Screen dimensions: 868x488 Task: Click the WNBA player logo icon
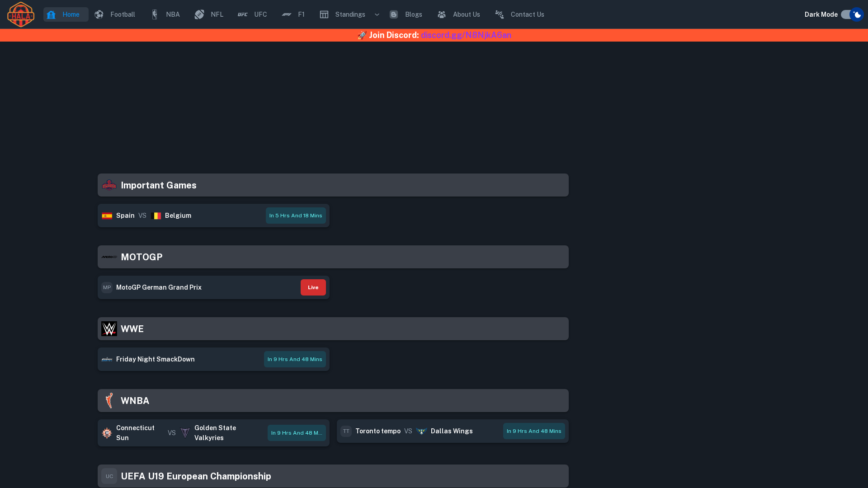click(x=109, y=401)
